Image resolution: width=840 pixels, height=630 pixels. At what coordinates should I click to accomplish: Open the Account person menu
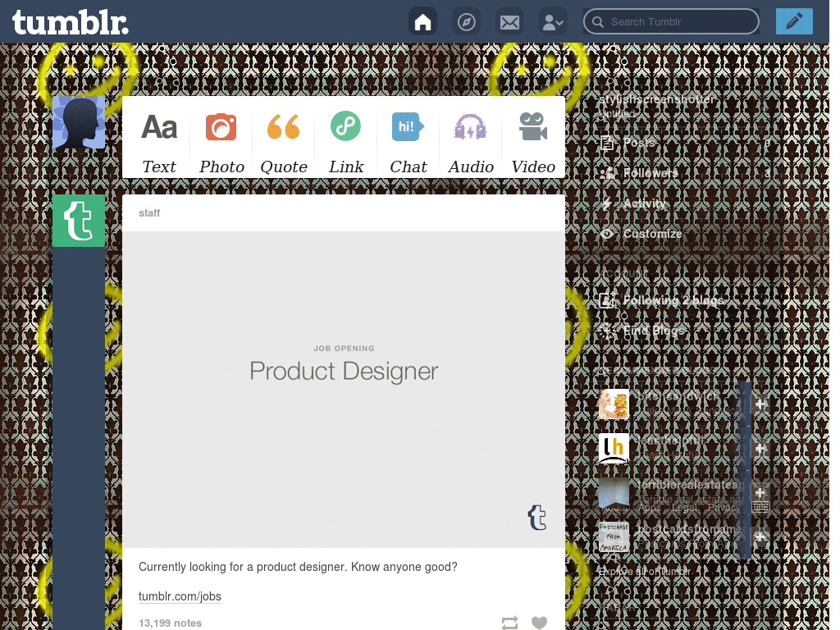(553, 22)
